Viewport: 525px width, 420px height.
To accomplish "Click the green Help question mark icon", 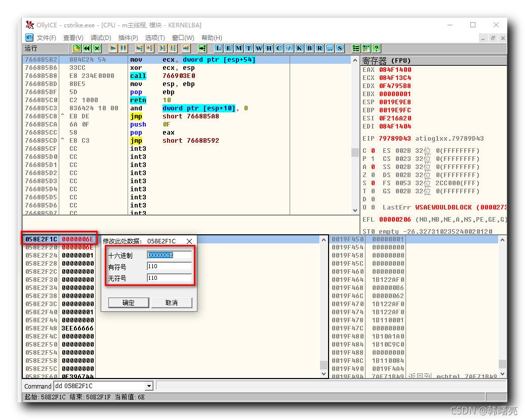I will pyautogui.click(x=376, y=48).
